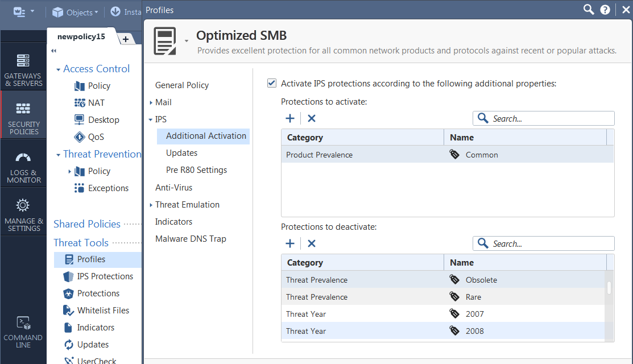Click the Common tag icon
This screenshot has width=633, height=364.
coord(454,154)
